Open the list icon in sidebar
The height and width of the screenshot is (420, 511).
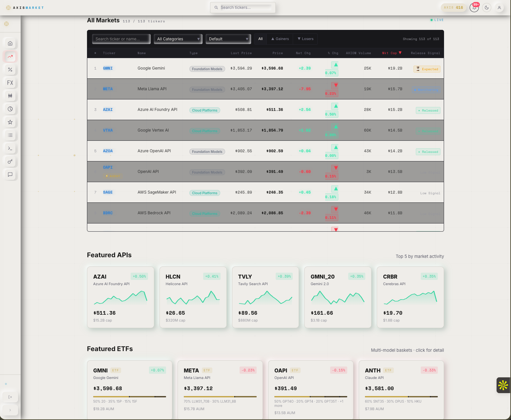coord(10,135)
